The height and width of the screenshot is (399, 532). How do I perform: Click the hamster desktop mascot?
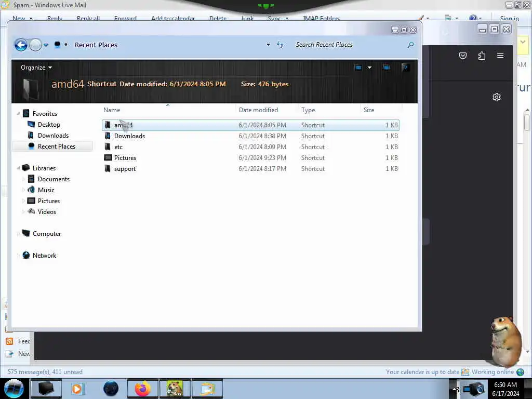pos(505,341)
